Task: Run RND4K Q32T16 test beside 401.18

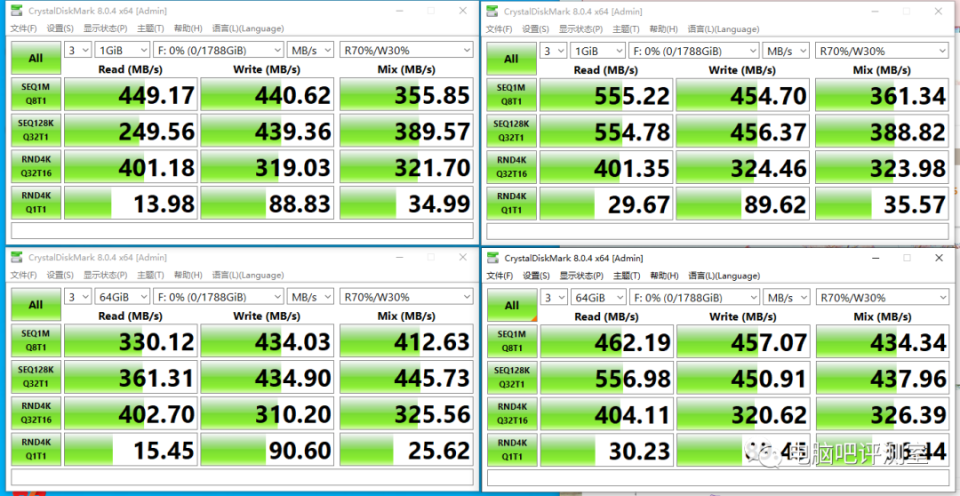Action: click(x=36, y=167)
